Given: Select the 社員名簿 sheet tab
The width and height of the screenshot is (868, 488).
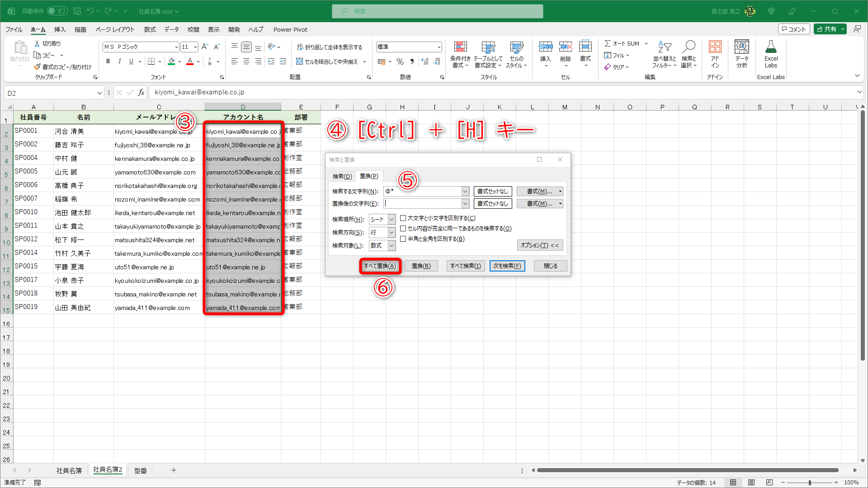Looking at the screenshot, I should tap(69, 470).
